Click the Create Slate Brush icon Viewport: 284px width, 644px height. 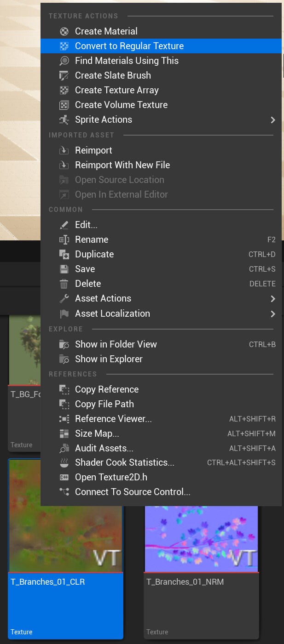tap(64, 75)
